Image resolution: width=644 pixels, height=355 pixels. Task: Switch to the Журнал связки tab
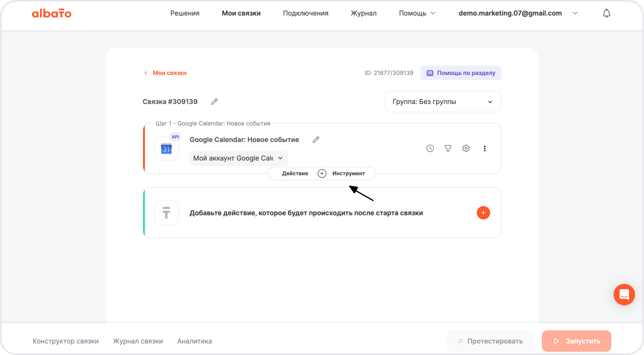tap(138, 341)
